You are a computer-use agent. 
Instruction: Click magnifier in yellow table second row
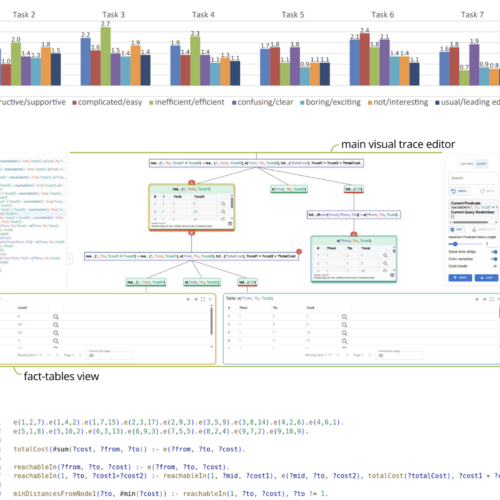pos(56,325)
